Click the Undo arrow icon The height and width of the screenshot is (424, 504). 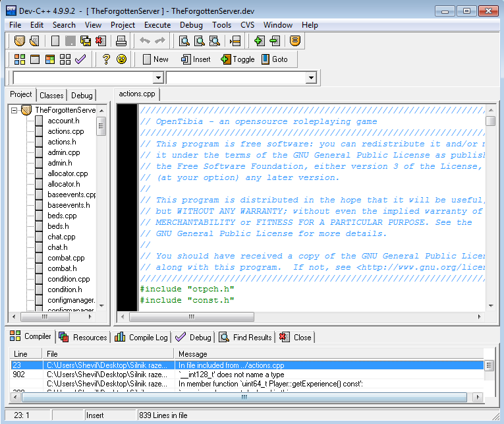pyautogui.click(x=145, y=40)
